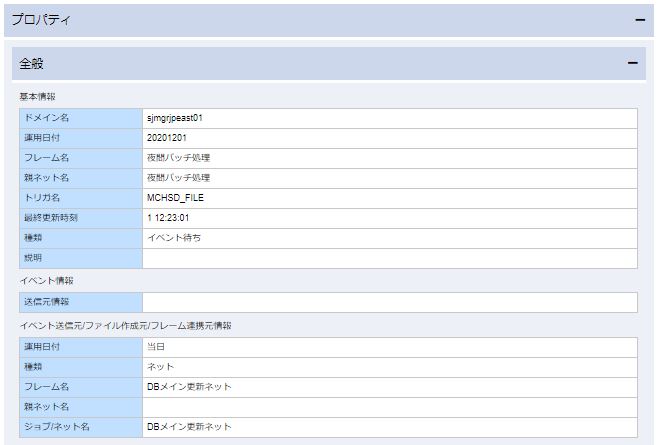The height and width of the screenshot is (445, 661).
Task: Click フレーム名 label in the event source table
Action: (81, 388)
